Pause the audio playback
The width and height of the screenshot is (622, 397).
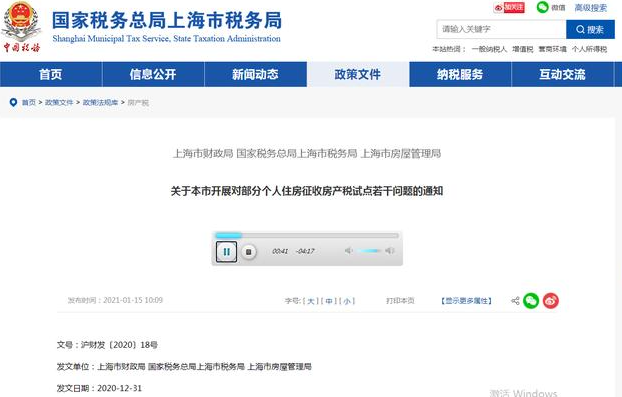point(227,252)
